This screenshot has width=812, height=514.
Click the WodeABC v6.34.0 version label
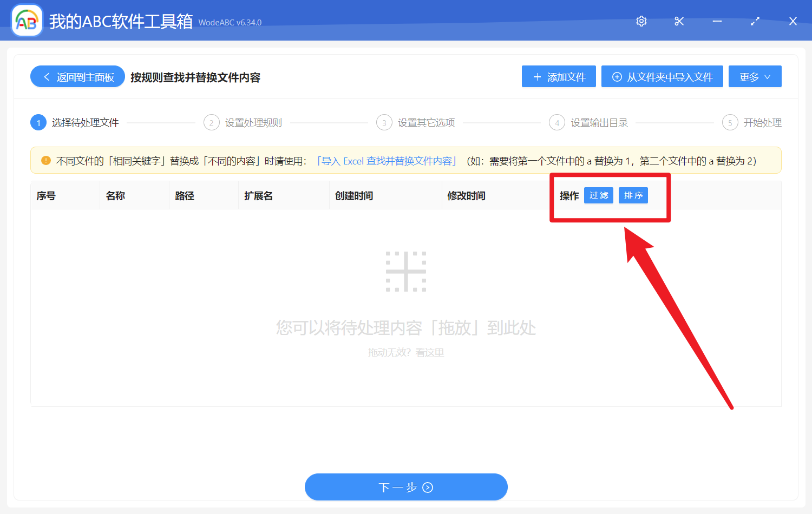click(230, 23)
